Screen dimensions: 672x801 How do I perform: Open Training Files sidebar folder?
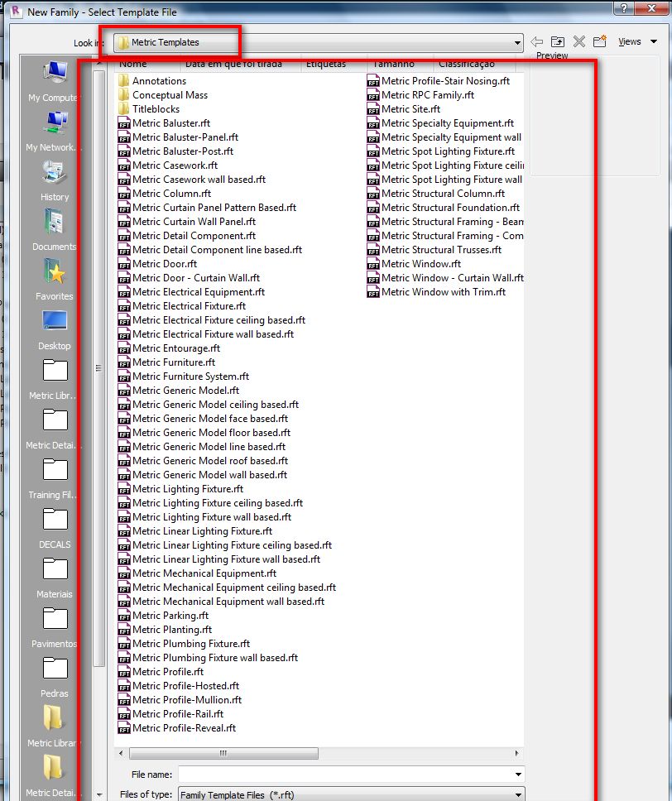[x=54, y=478]
